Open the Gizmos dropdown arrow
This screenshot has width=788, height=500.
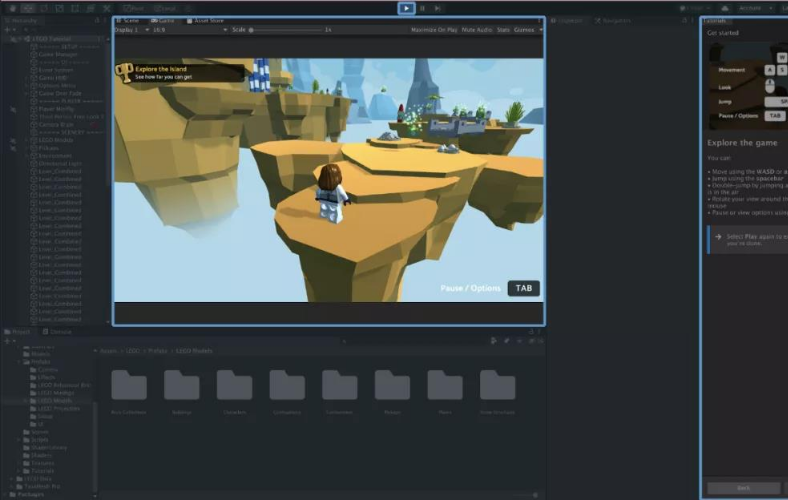541,30
